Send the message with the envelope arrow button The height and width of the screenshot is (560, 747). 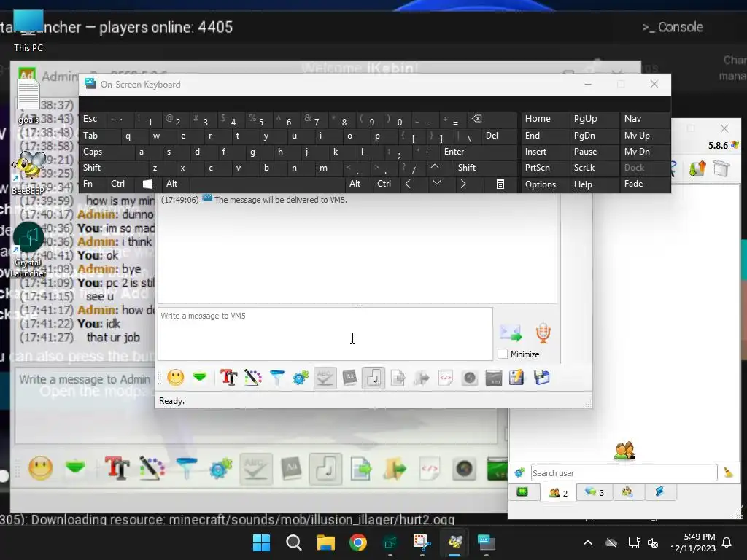tap(511, 332)
